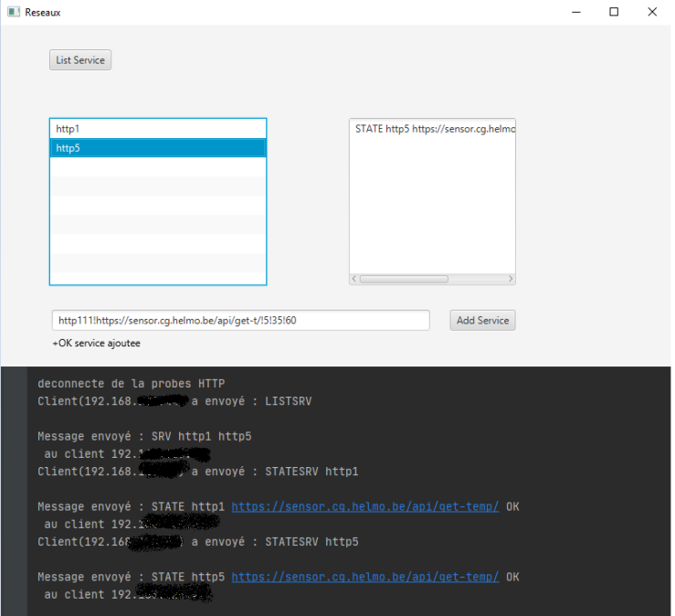This screenshot has height=616, width=675.
Task: Click the horizontal scrollbar thumb in state panel
Action: (404, 279)
